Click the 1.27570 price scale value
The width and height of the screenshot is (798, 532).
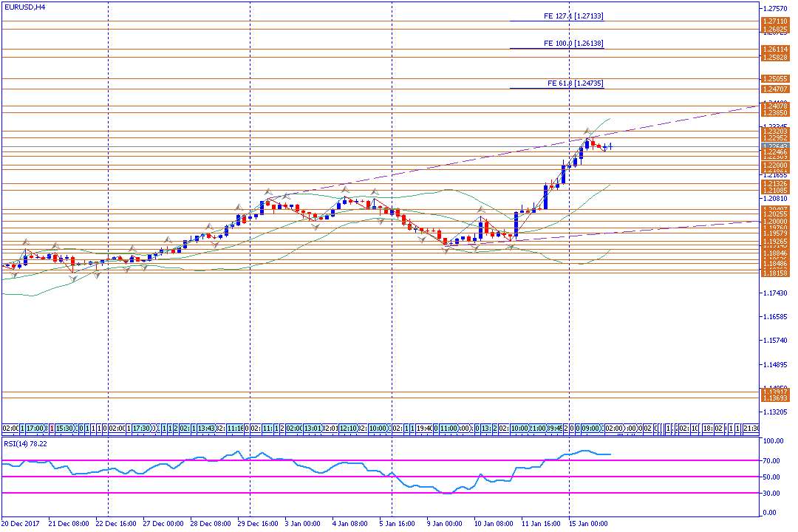775,9
